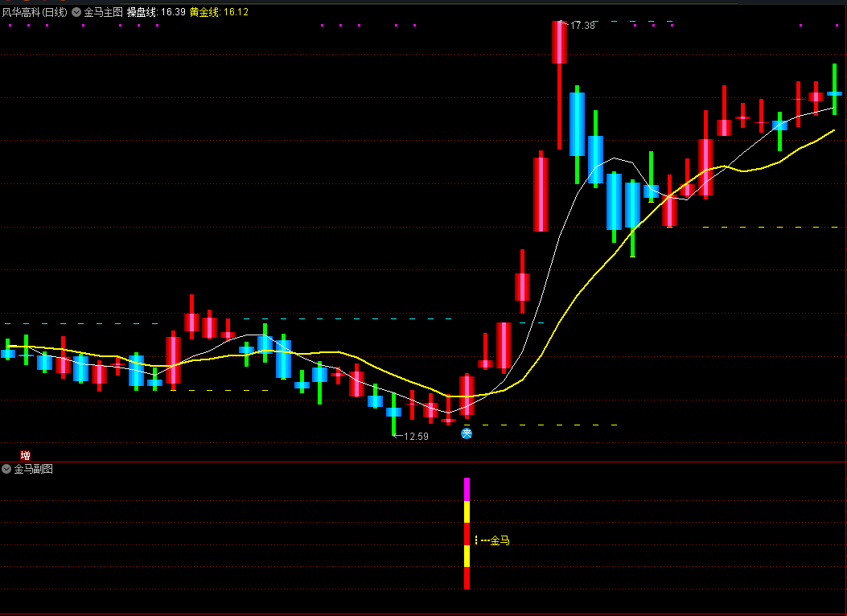847x616 pixels.
Task: Click the yellow 金马 signal label
Action: (x=500, y=540)
